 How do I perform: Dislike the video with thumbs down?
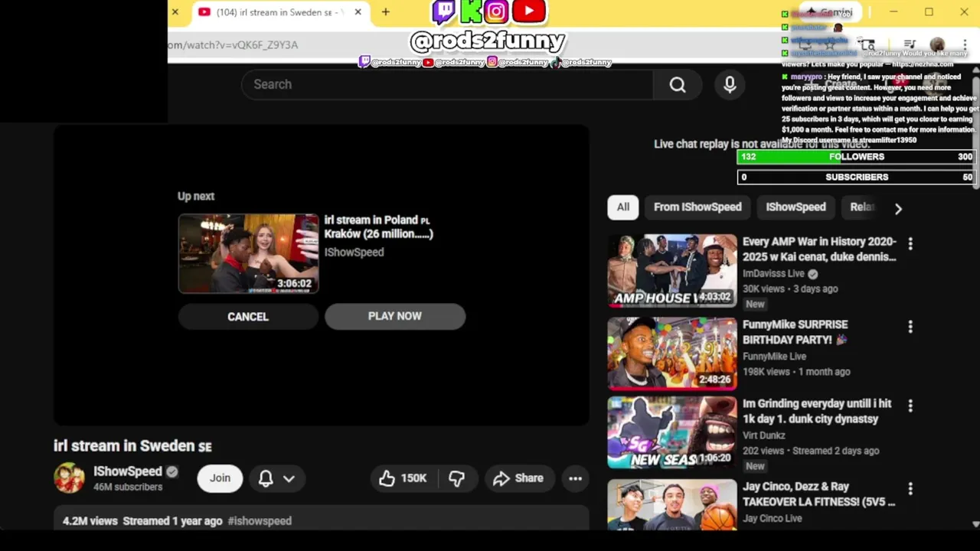point(457,478)
